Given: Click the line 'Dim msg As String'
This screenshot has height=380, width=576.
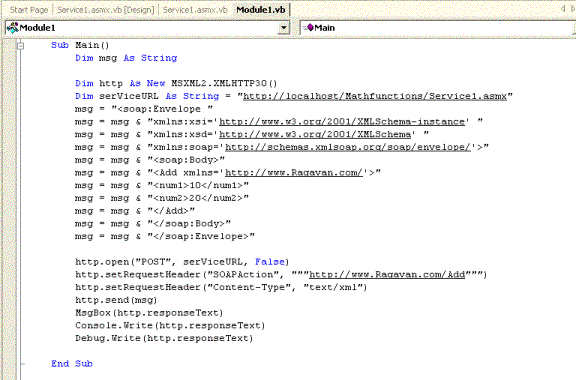Looking at the screenshot, I should [x=126, y=58].
